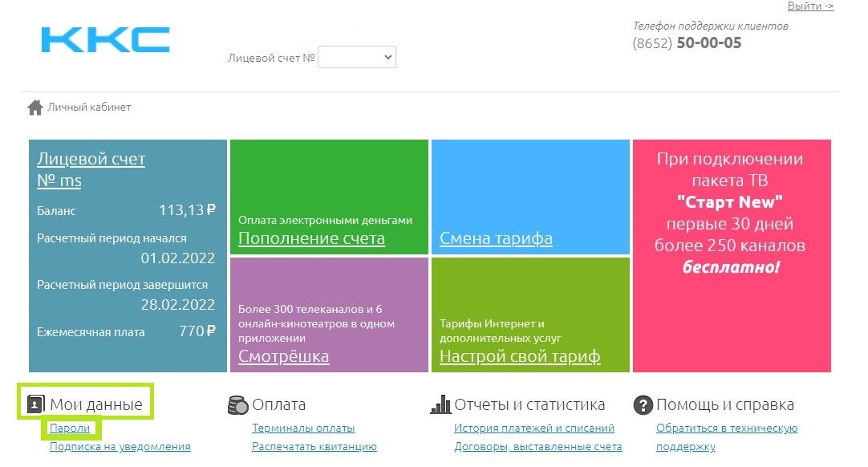Click the Мои данные profile icon
This screenshot has width=868, height=467.
point(35,405)
